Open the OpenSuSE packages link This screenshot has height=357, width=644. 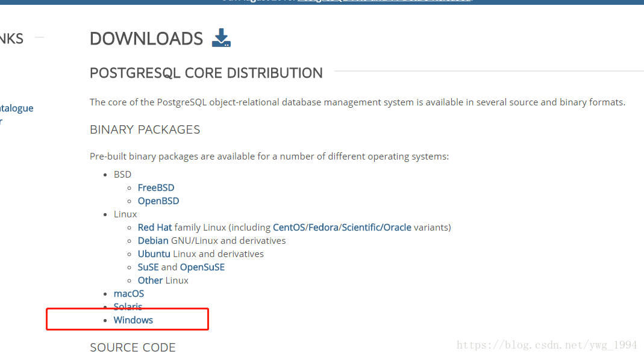click(202, 267)
